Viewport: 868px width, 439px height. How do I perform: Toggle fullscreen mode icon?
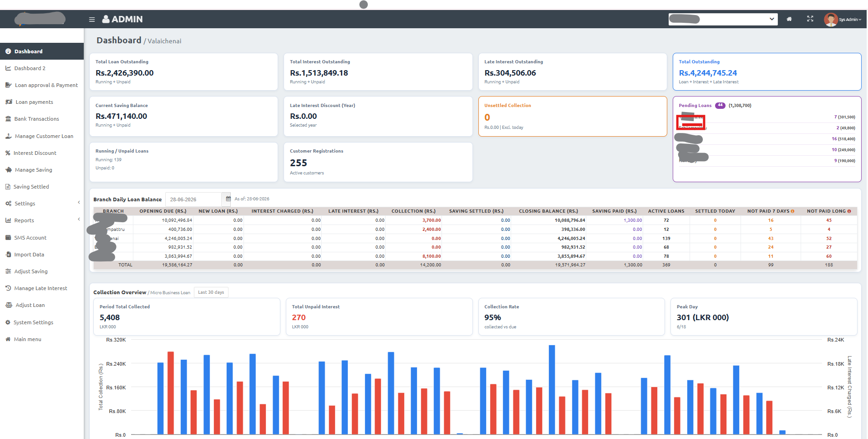(810, 19)
